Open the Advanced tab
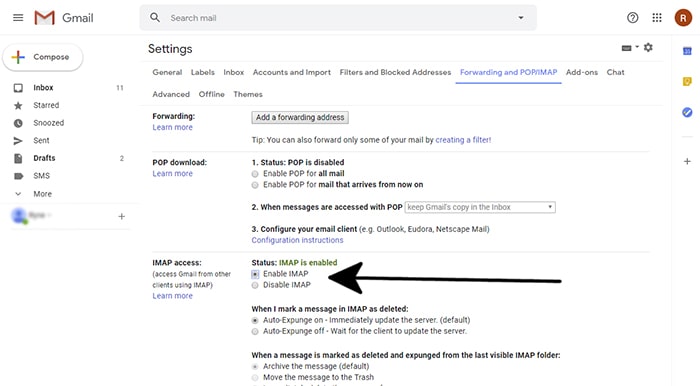Screen dimensions: 700x386 click(x=171, y=94)
